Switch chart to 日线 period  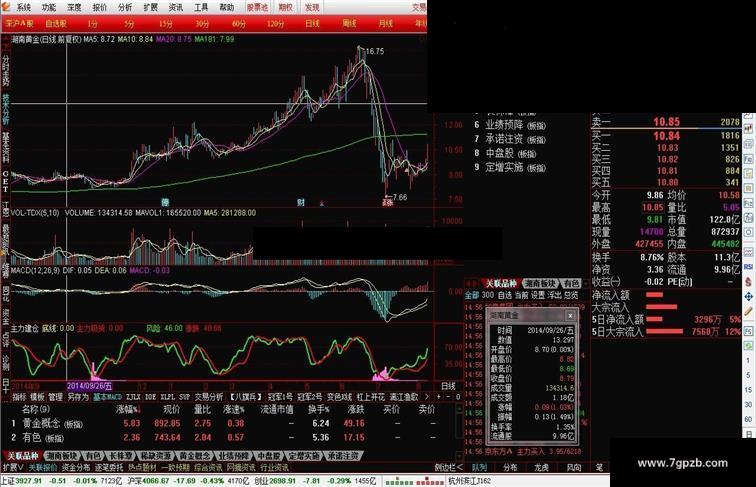[312, 23]
